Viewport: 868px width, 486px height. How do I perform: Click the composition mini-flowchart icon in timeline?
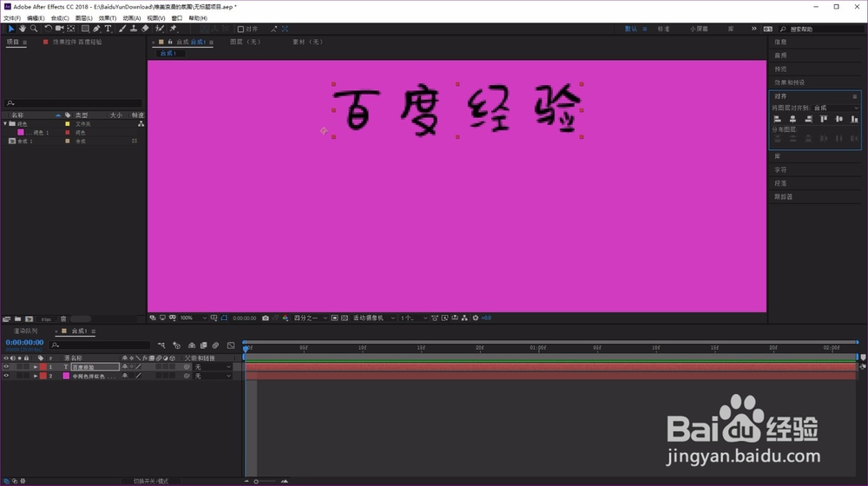[x=161, y=345]
